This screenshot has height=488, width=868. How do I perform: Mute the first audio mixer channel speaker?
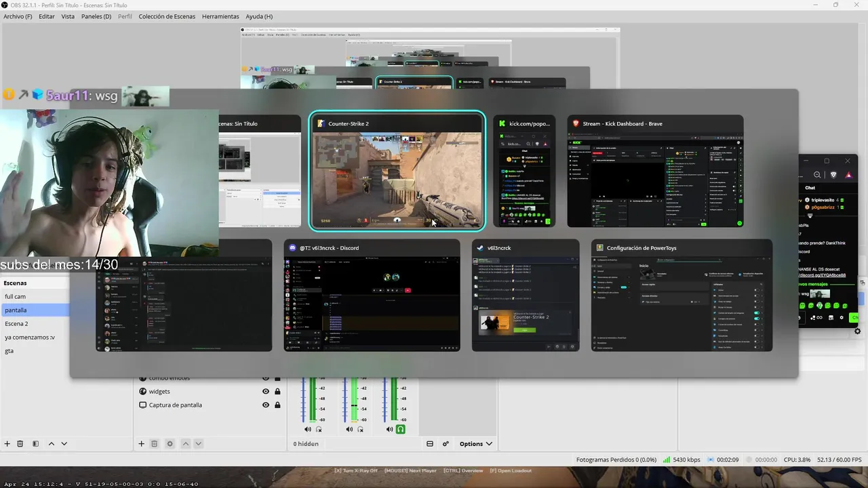(x=307, y=429)
